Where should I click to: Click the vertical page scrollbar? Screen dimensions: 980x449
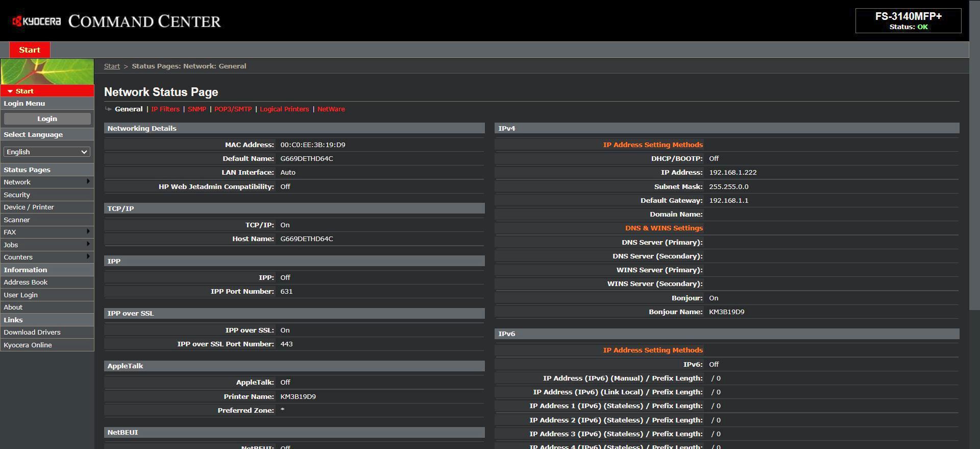tap(974, 225)
